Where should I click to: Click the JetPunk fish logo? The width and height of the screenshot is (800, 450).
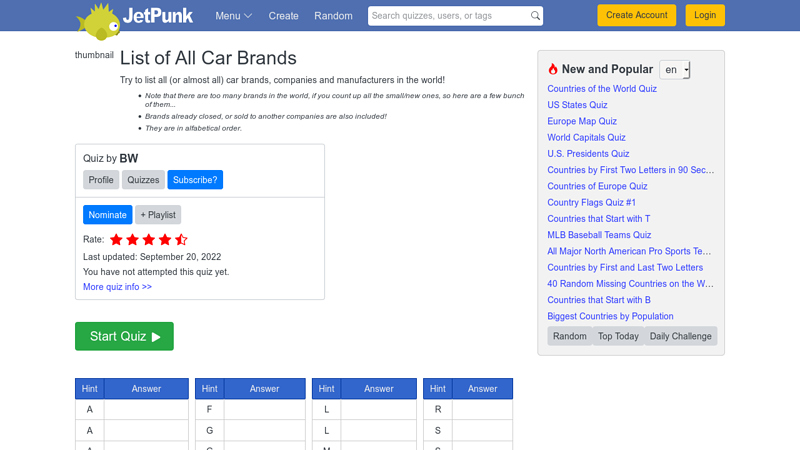[x=98, y=22]
